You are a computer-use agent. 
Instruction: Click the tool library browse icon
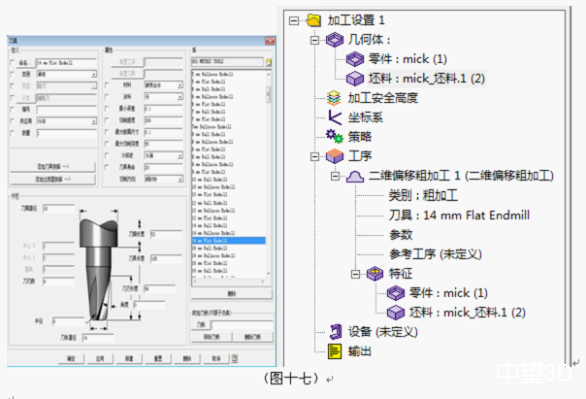tap(268, 62)
